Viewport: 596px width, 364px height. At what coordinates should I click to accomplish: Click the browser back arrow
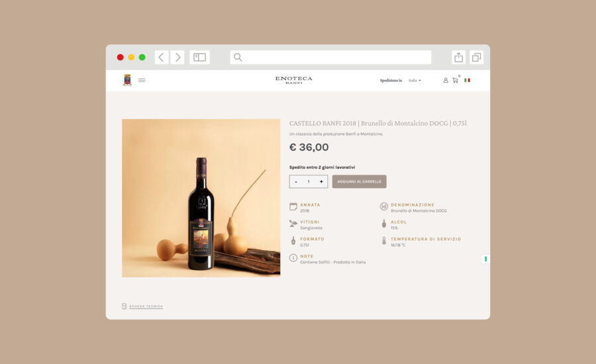pos(162,58)
